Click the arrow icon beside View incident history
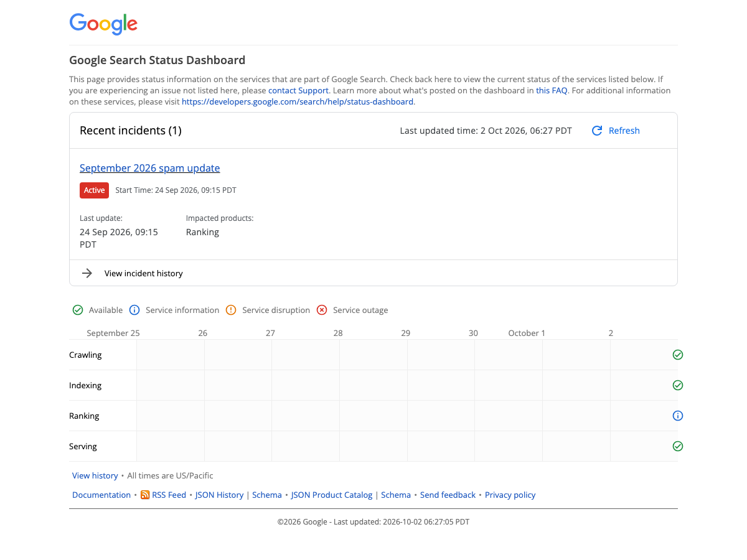 (87, 273)
